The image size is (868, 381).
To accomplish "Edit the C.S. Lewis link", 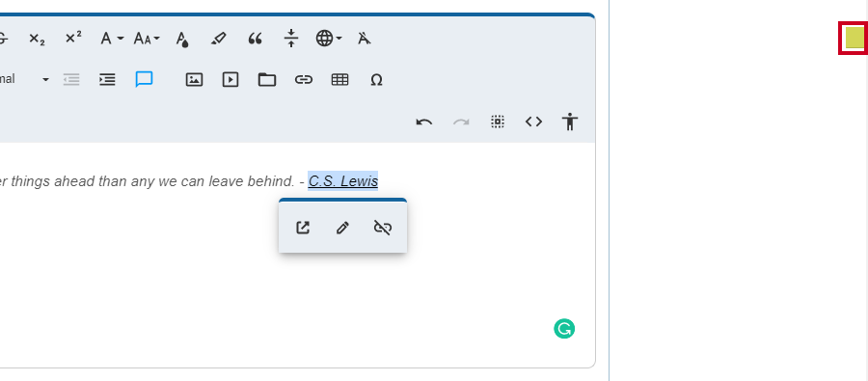I will (342, 228).
